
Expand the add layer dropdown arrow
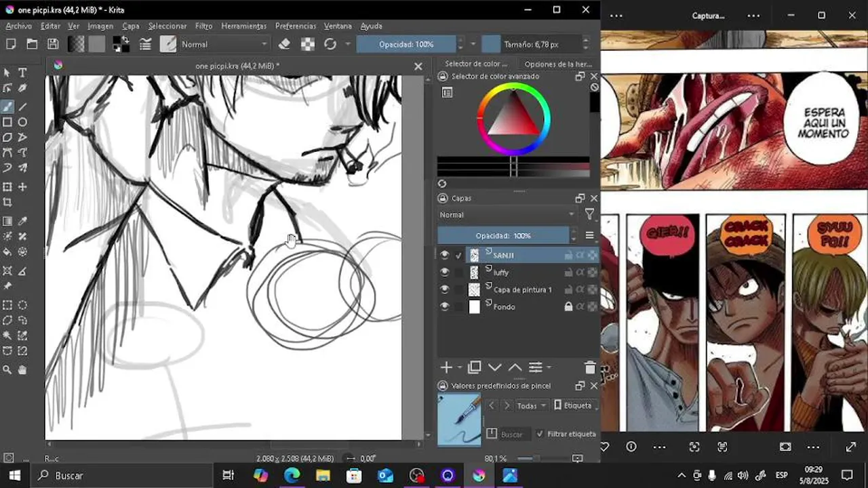[460, 367]
